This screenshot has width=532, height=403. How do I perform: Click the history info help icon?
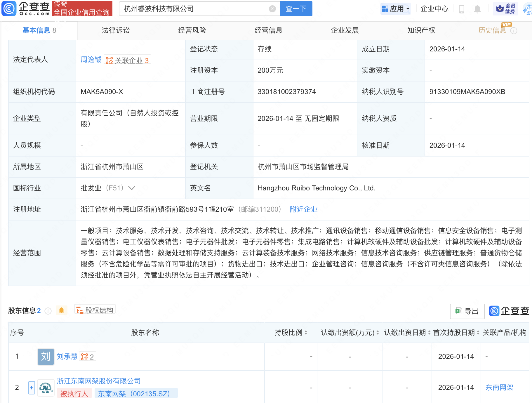514,31
